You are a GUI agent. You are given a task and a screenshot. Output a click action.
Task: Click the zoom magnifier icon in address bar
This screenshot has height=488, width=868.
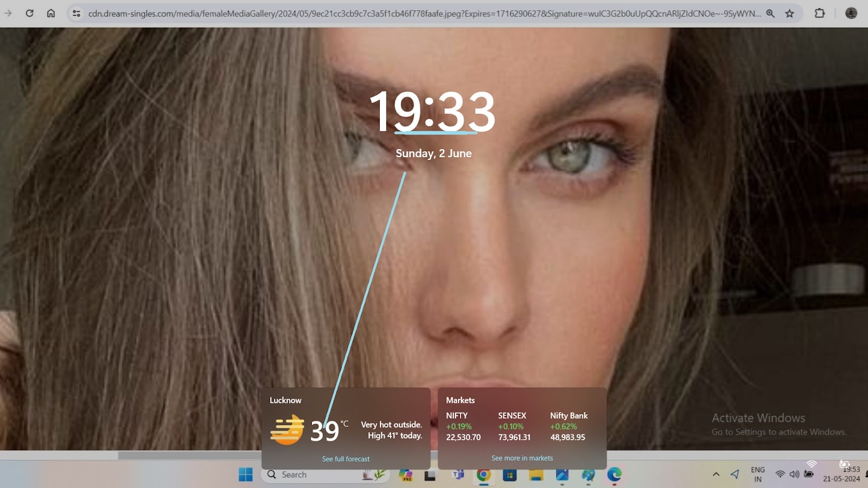pyautogui.click(x=770, y=14)
